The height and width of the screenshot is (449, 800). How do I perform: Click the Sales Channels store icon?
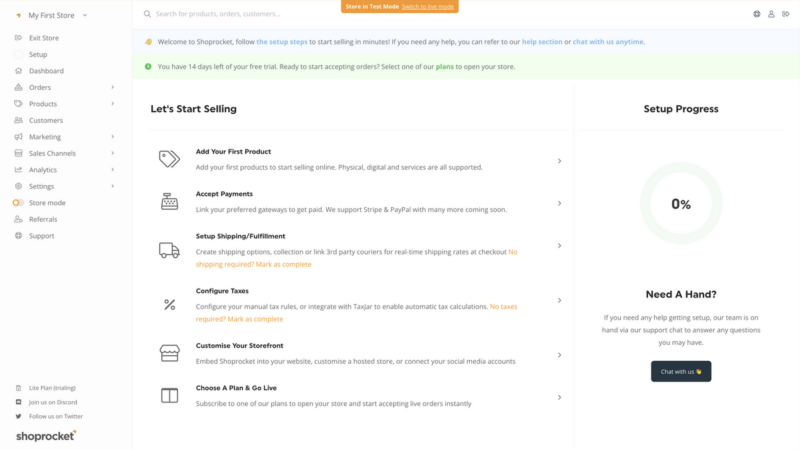point(18,153)
